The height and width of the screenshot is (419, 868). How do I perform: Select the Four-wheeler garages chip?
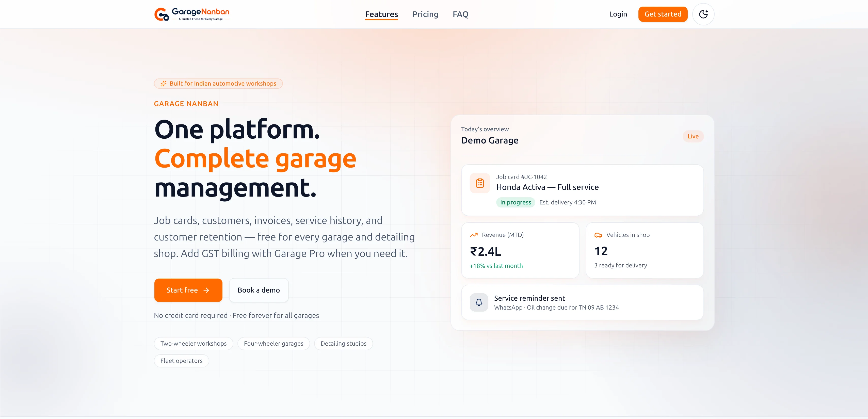point(273,343)
